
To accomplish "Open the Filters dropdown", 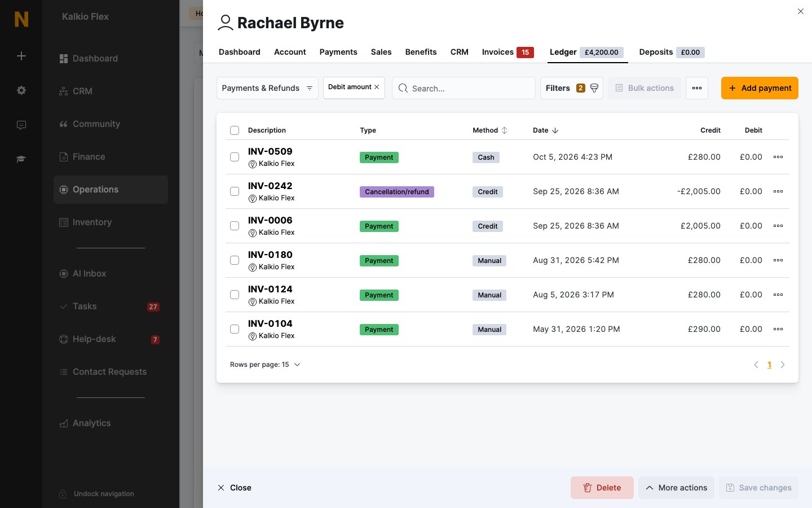I will point(572,88).
